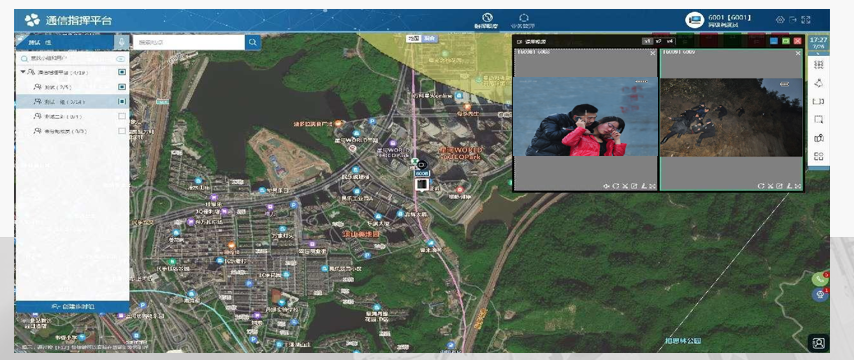Toggle the fullscreen icon in the header
This screenshot has width=854, height=360.
[806, 20]
